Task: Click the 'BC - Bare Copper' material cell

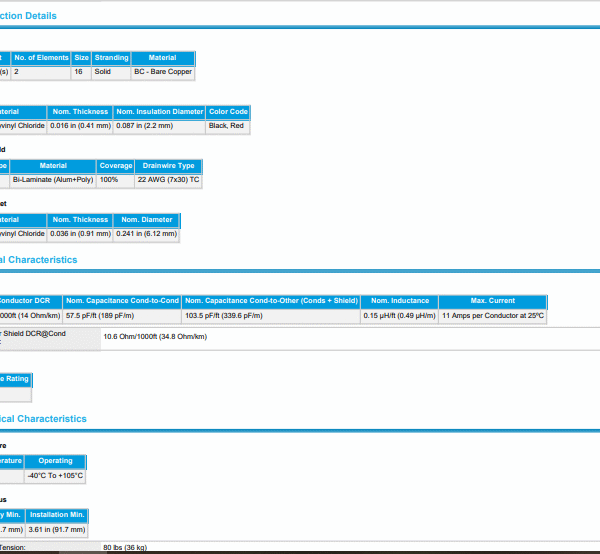Action: (x=162, y=72)
